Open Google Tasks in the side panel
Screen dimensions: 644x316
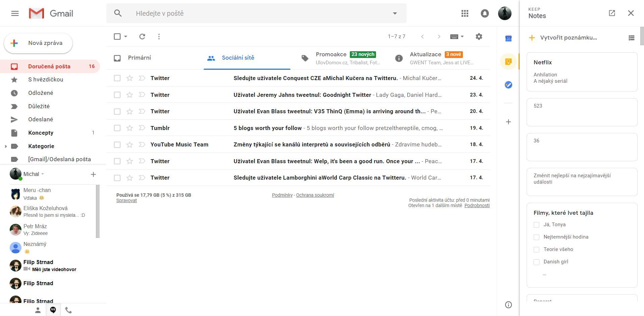click(x=508, y=85)
